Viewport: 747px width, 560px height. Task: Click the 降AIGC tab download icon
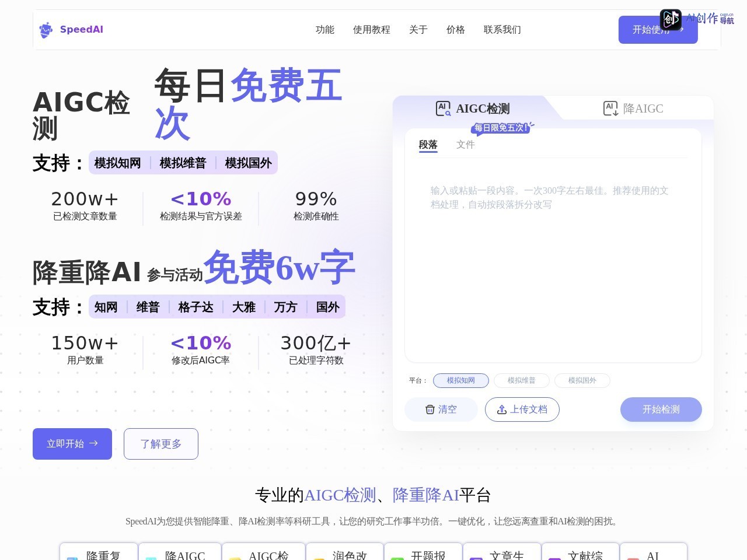pos(610,108)
